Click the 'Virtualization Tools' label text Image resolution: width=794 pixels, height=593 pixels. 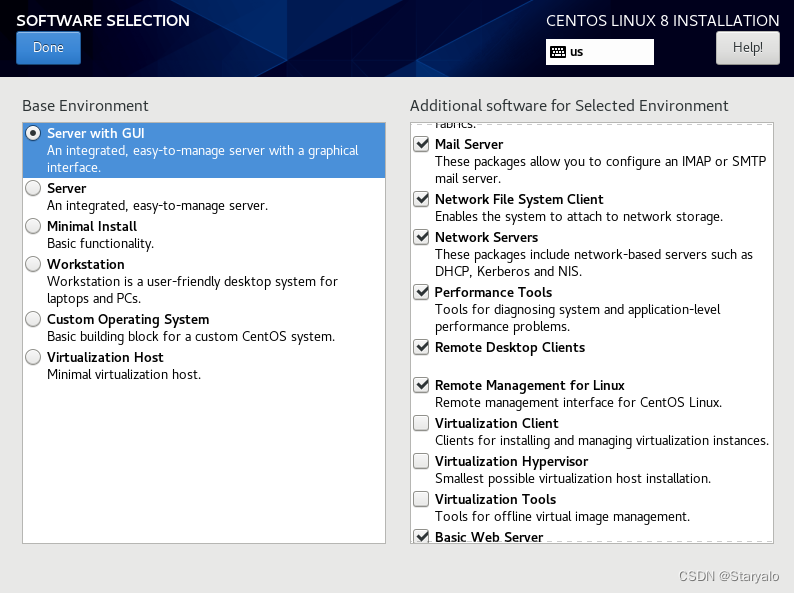495,499
